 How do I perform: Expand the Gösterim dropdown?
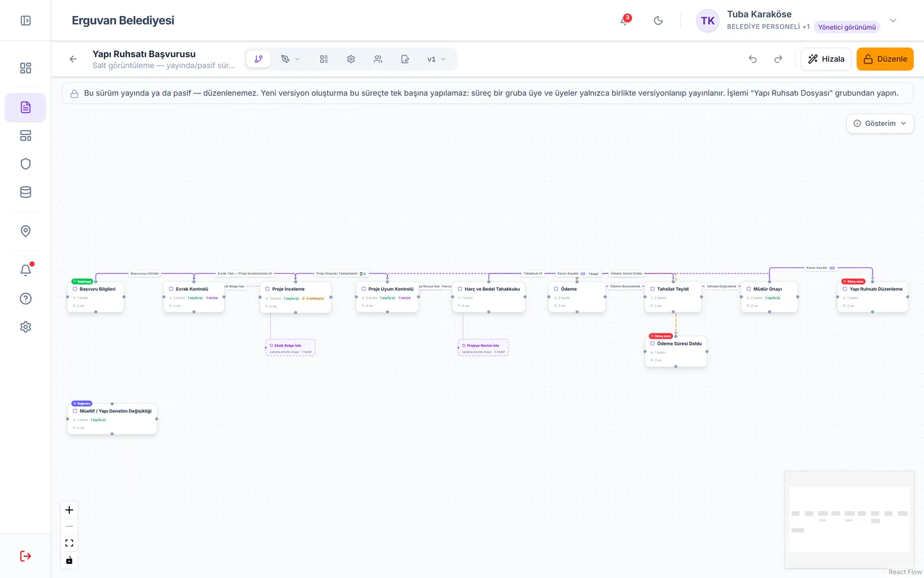pos(880,123)
